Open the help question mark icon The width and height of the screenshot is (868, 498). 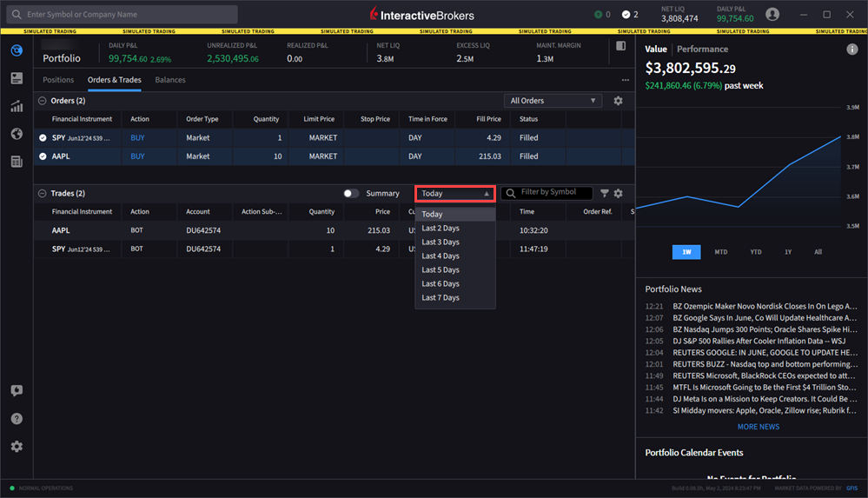tap(17, 418)
